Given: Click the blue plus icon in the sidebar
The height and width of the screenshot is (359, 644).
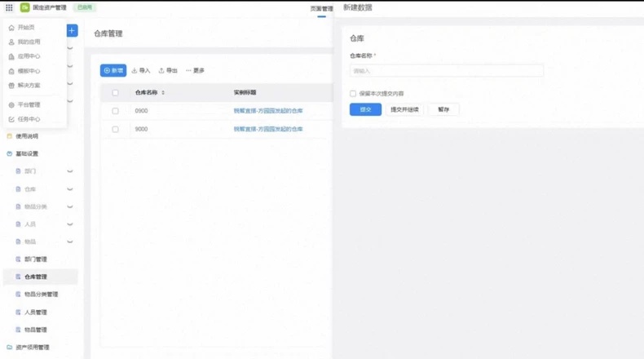Looking at the screenshot, I should click(72, 30).
